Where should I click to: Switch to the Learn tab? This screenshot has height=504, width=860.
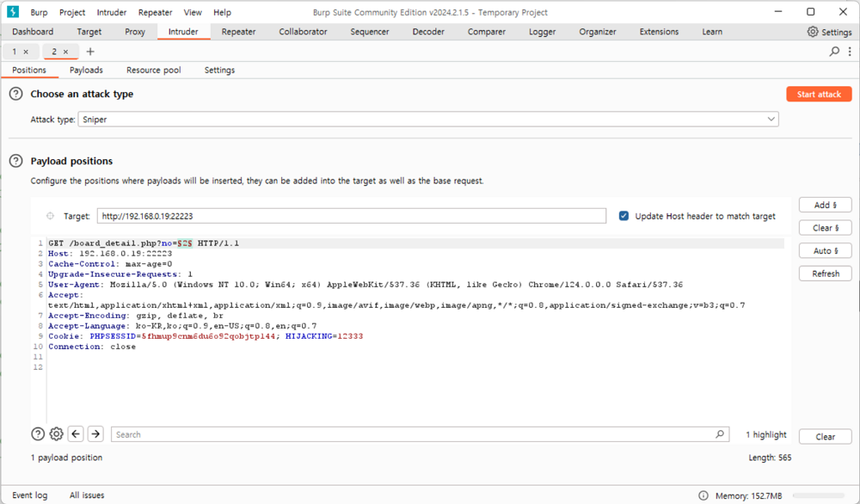712,32
